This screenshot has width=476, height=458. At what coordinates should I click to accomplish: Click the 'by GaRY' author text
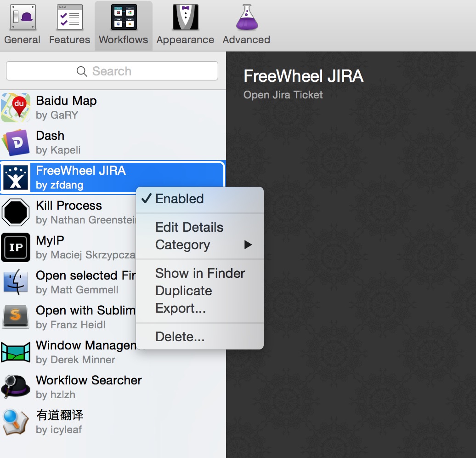pos(57,115)
